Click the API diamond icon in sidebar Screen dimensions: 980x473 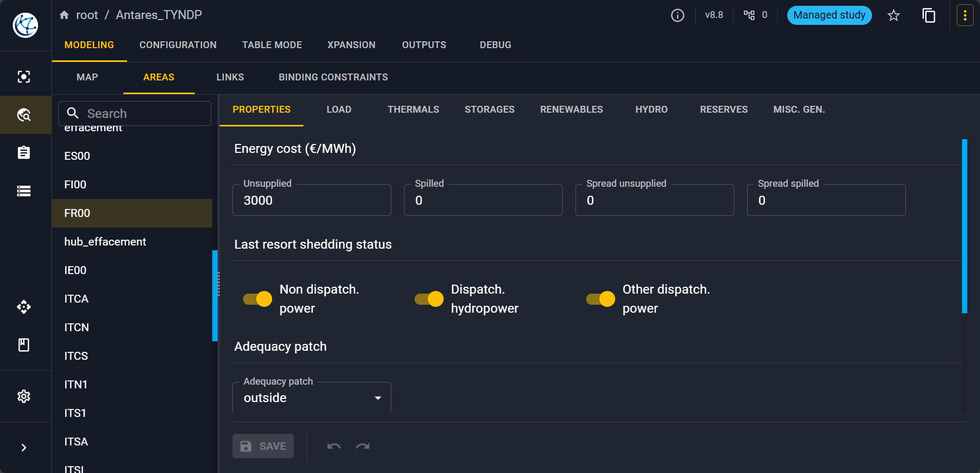click(24, 307)
